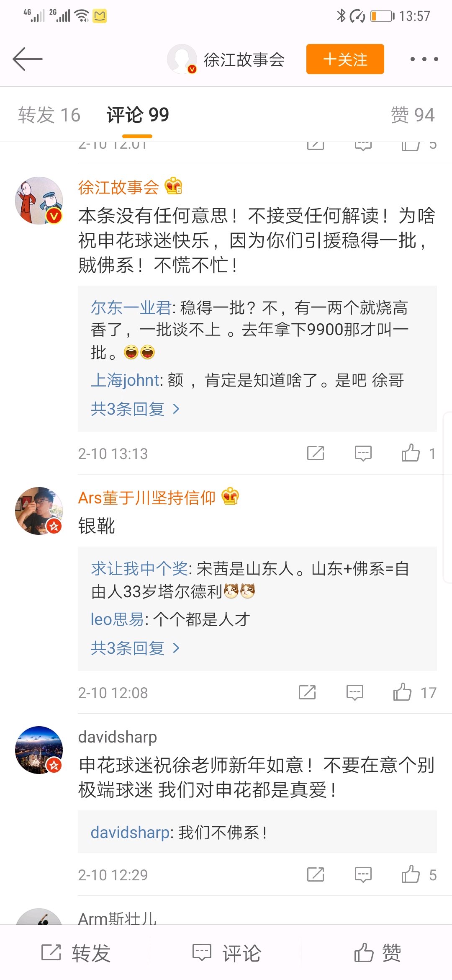The width and height of the screenshot is (452, 980).
Task: Like davidsharp's comment posted at 2-10 12:29
Action: coord(411,874)
